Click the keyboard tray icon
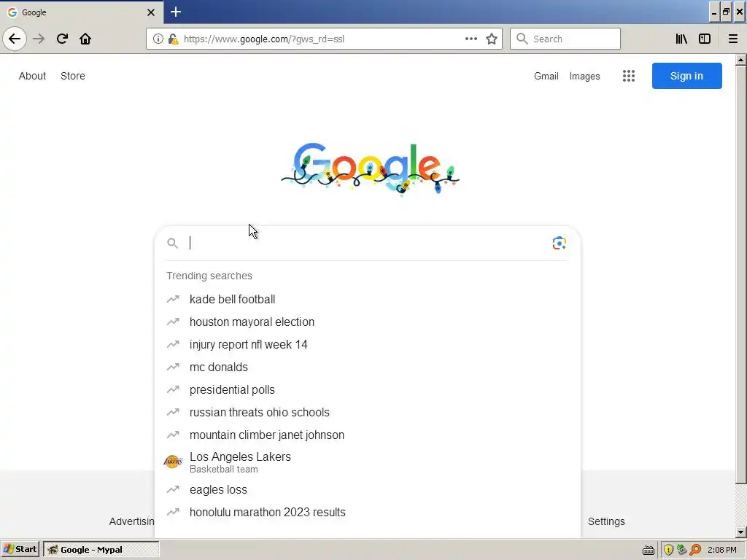Viewport: 747px width, 560px height. pyautogui.click(x=649, y=550)
